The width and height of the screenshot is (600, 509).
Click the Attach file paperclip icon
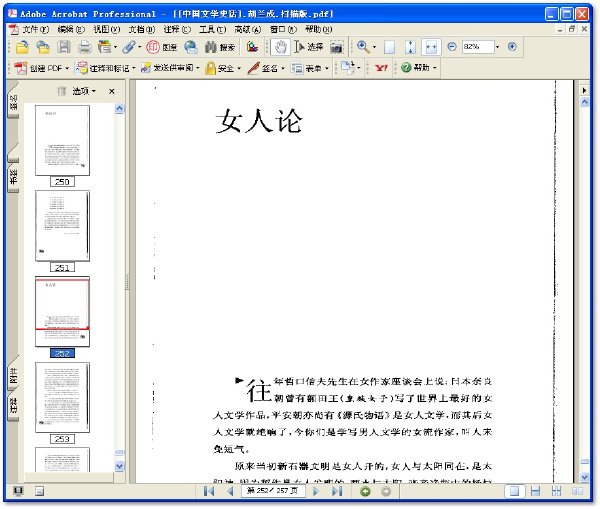[x=129, y=47]
